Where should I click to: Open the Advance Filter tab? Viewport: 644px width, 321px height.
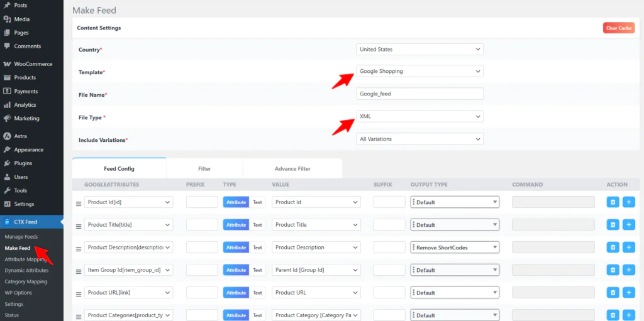point(292,169)
